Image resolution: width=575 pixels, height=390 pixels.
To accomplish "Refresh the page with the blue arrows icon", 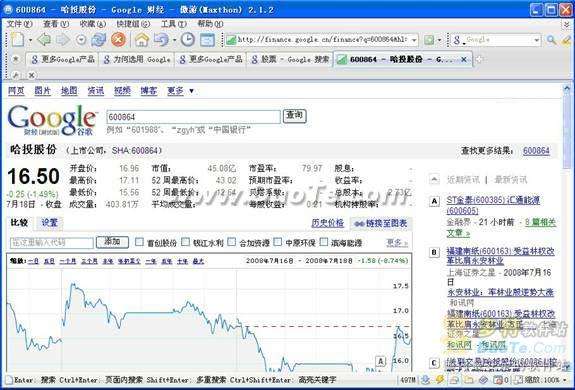I will click(98, 40).
